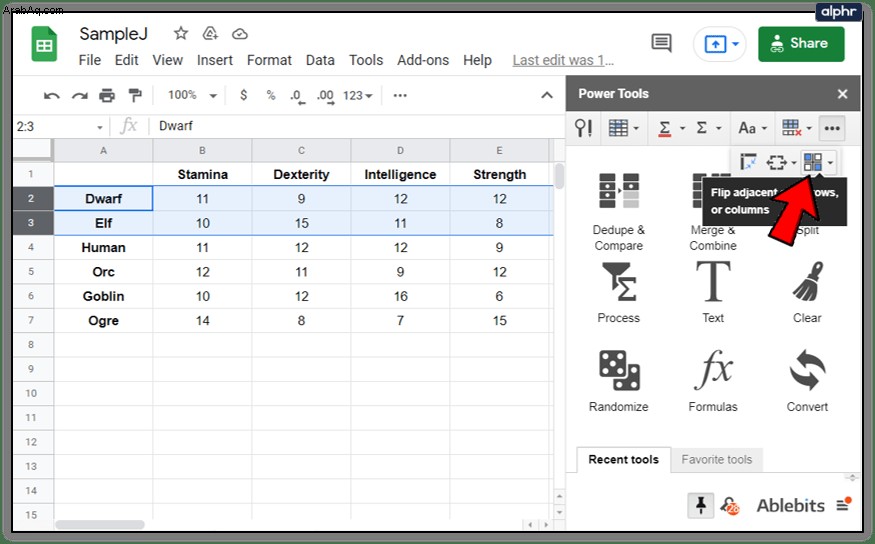Viewport: 875px width, 544px height.
Task: Switch to the Recent tools tab
Action: 623,460
